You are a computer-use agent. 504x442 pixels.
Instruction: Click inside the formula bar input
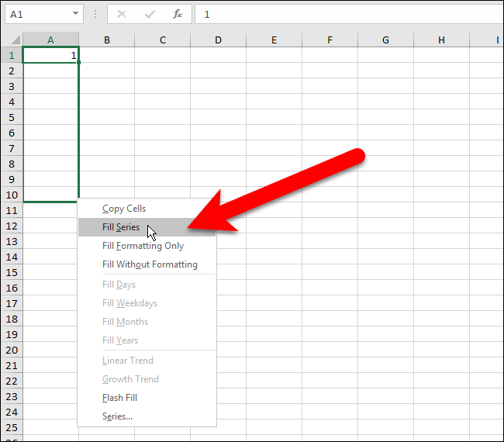(x=350, y=14)
